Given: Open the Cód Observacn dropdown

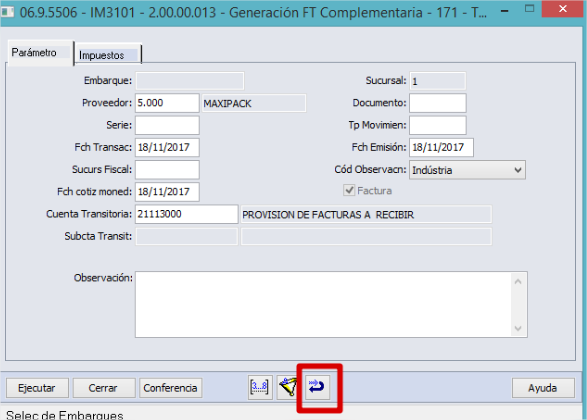Looking at the screenshot, I should [x=467, y=170].
